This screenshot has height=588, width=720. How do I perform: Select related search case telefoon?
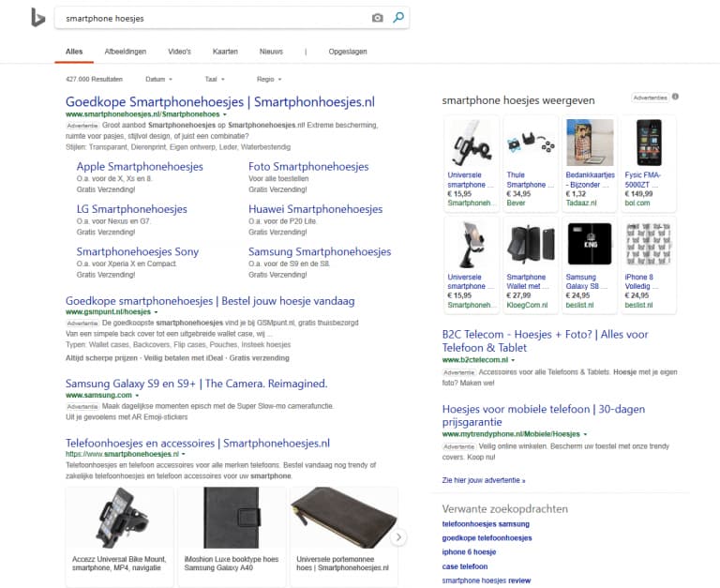[x=465, y=566]
